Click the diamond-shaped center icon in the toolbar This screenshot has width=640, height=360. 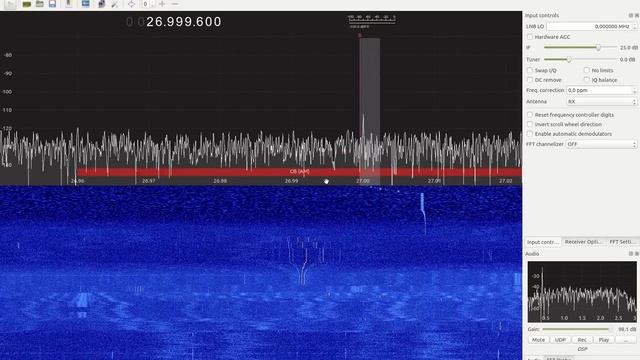pyautogui.click(x=131, y=4)
